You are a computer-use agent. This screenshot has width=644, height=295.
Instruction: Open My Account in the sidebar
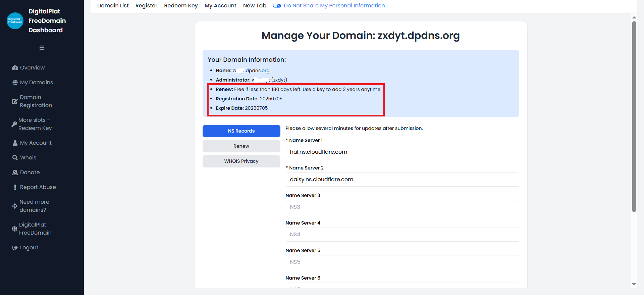tap(36, 143)
